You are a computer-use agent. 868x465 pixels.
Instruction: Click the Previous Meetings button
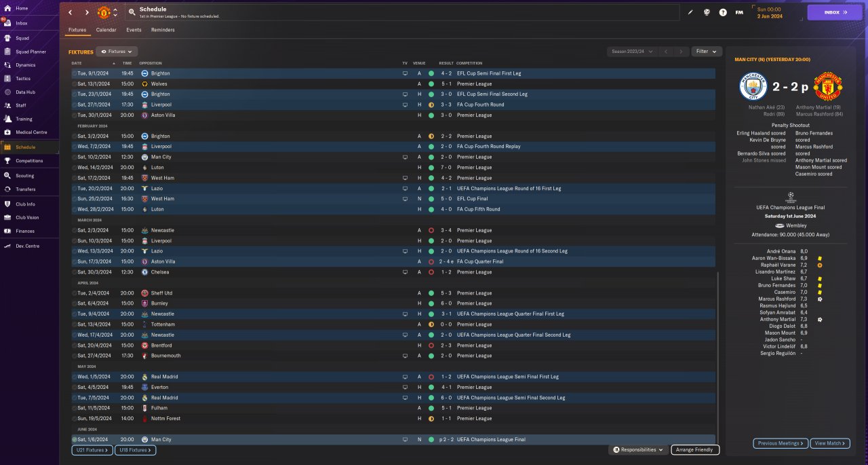click(x=781, y=443)
